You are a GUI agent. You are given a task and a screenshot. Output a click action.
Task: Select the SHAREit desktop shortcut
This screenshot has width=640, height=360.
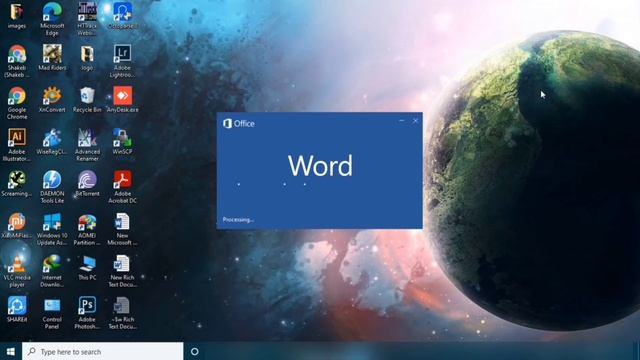pyautogui.click(x=17, y=310)
